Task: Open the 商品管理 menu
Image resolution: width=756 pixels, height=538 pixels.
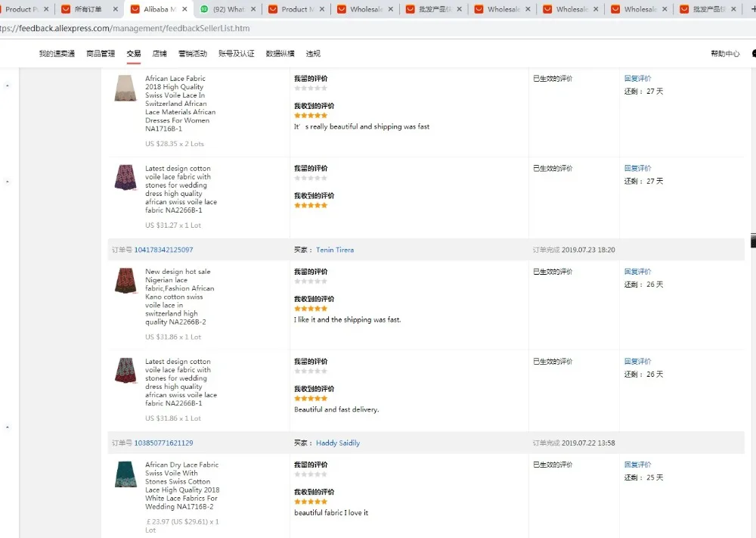Action: click(101, 54)
